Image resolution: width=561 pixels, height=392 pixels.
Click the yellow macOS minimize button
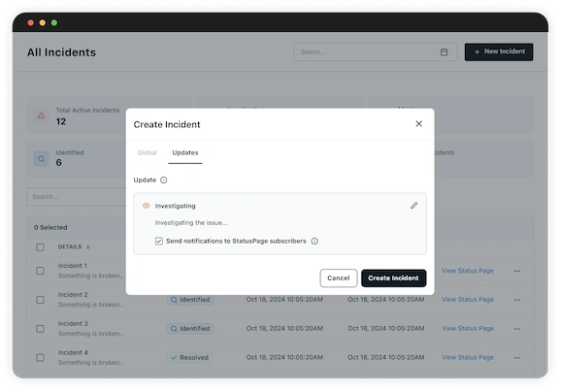point(42,23)
